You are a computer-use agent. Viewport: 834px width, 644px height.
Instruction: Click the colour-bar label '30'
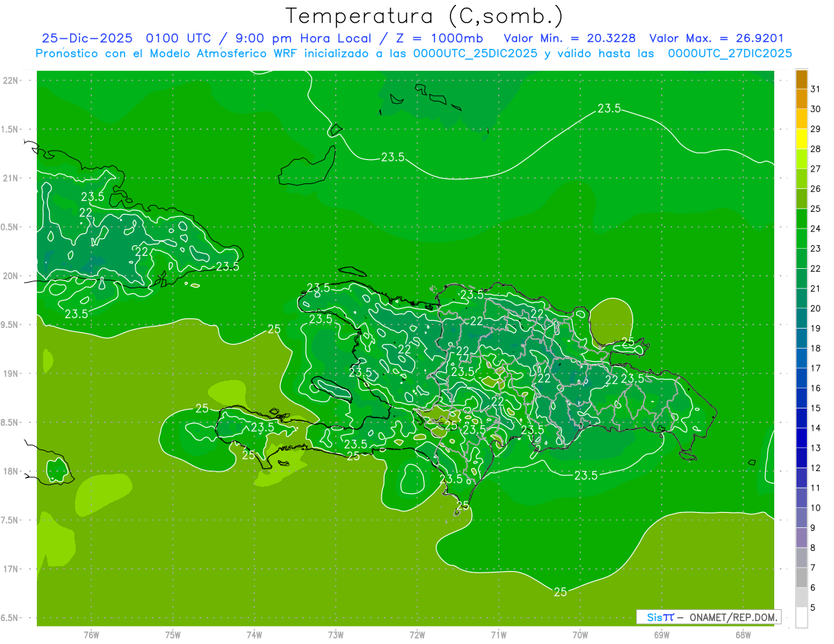pyautogui.click(x=816, y=109)
